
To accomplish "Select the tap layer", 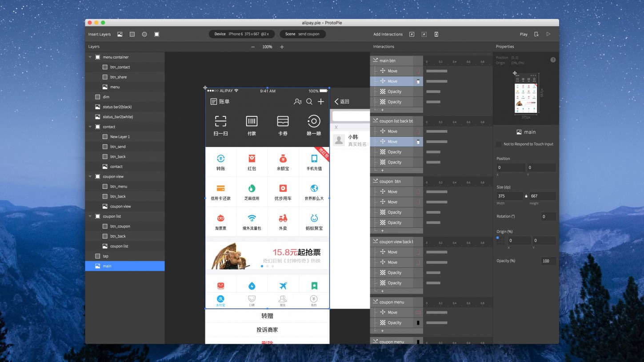I will (x=124, y=256).
